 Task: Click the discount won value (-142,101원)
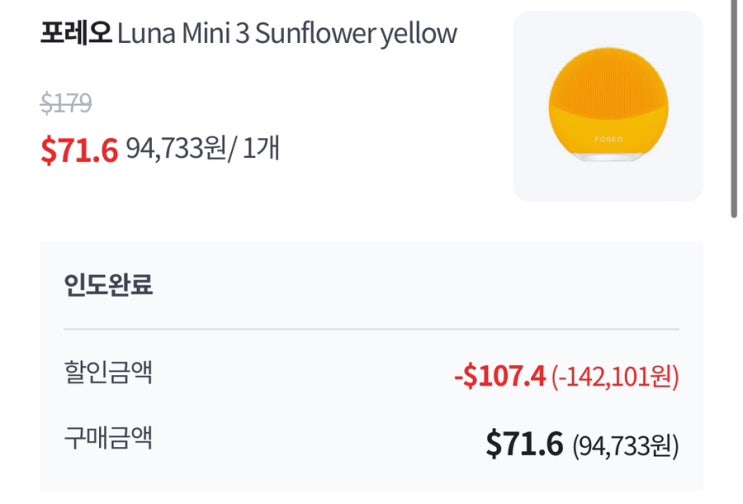pos(615,377)
